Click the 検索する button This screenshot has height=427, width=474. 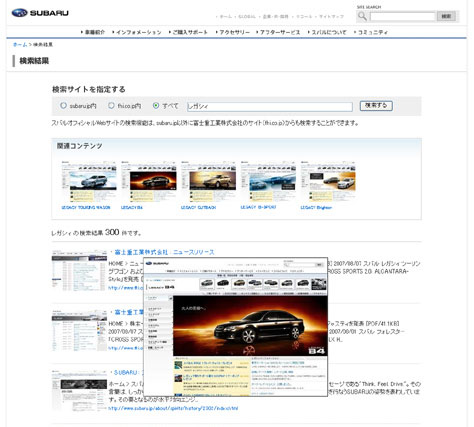[x=376, y=106]
